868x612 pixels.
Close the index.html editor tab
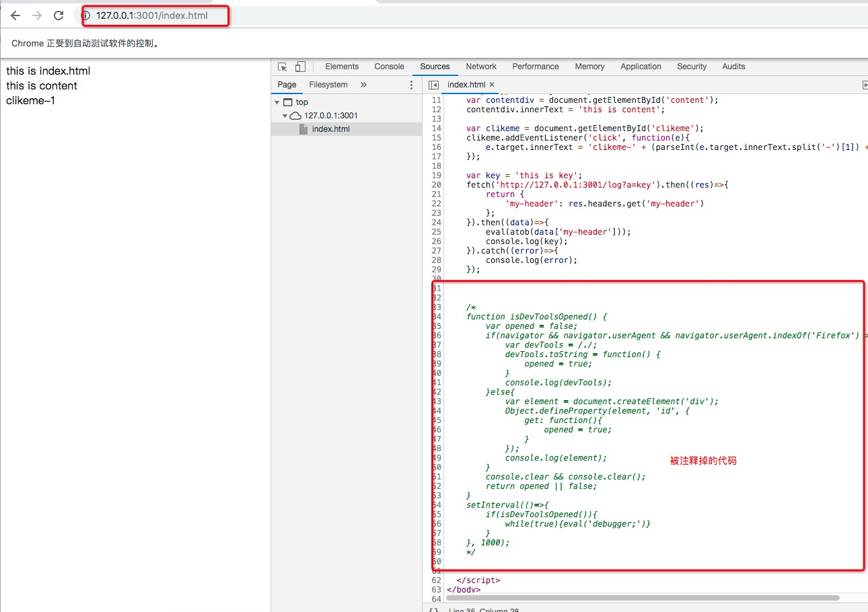(492, 85)
